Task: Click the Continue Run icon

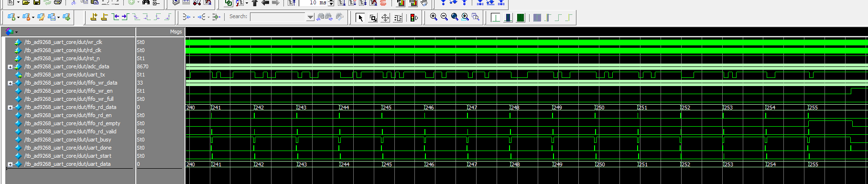Action: pyautogui.click(x=352, y=2)
